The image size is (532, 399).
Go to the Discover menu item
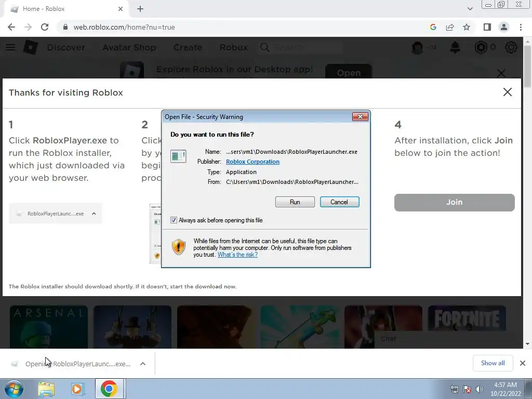[66, 47]
